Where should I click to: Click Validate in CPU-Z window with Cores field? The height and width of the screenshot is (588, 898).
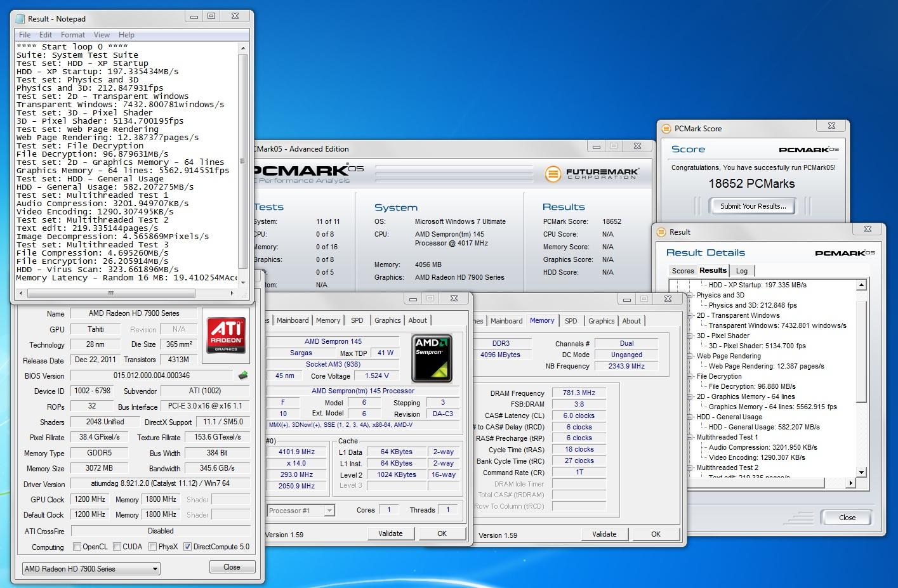point(390,533)
